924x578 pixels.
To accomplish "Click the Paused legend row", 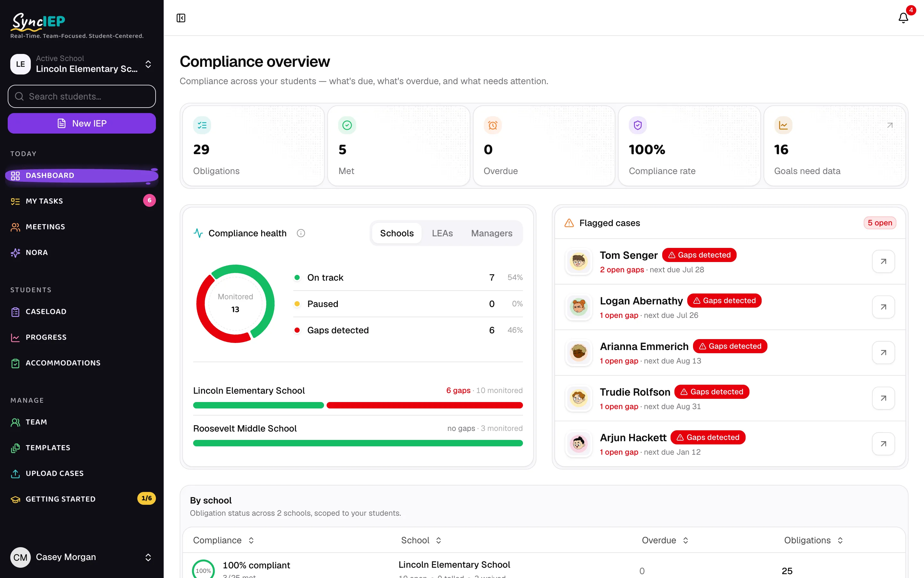I will point(408,304).
